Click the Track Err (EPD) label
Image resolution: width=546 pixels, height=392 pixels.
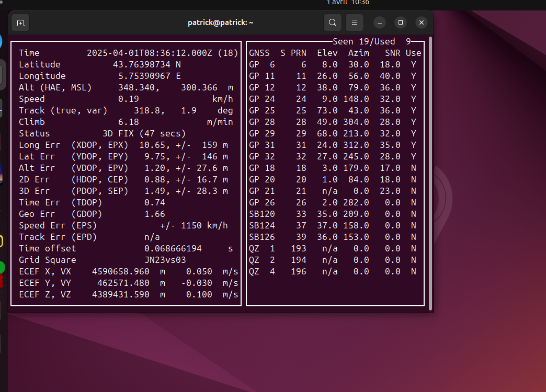pos(58,237)
